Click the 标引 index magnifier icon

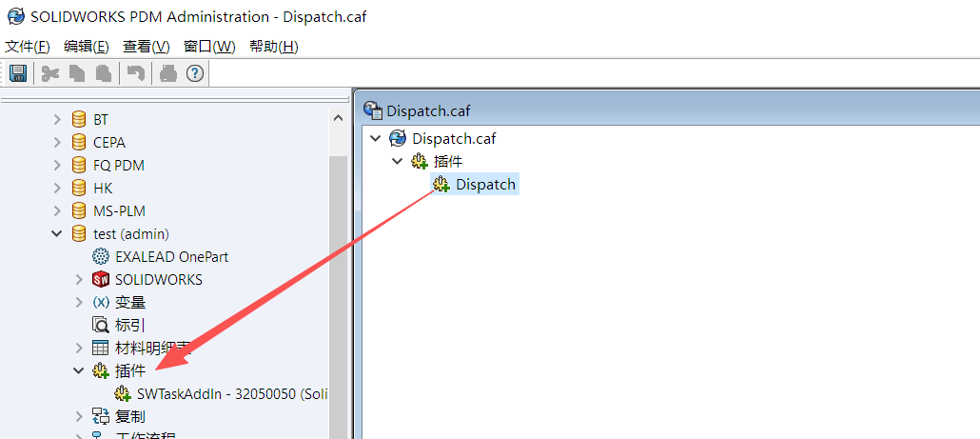point(101,325)
